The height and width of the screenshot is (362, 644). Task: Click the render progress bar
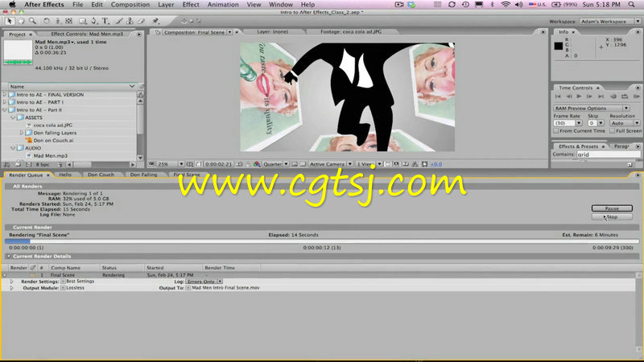(x=322, y=241)
